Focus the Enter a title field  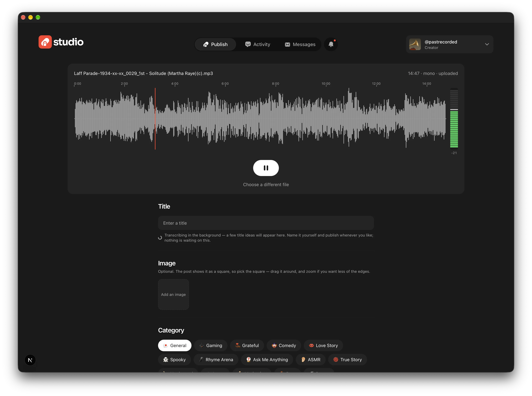pyautogui.click(x=266, y=223)
